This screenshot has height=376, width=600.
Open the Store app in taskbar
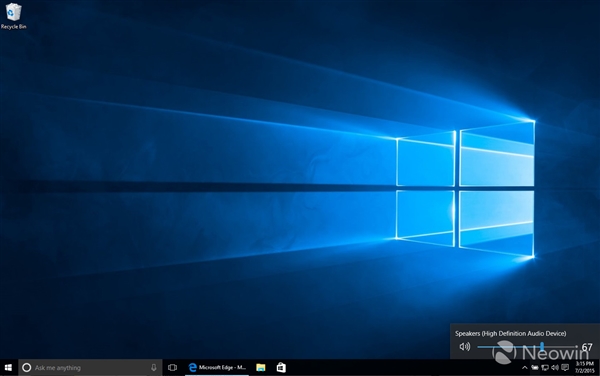[x=281, y=368]
